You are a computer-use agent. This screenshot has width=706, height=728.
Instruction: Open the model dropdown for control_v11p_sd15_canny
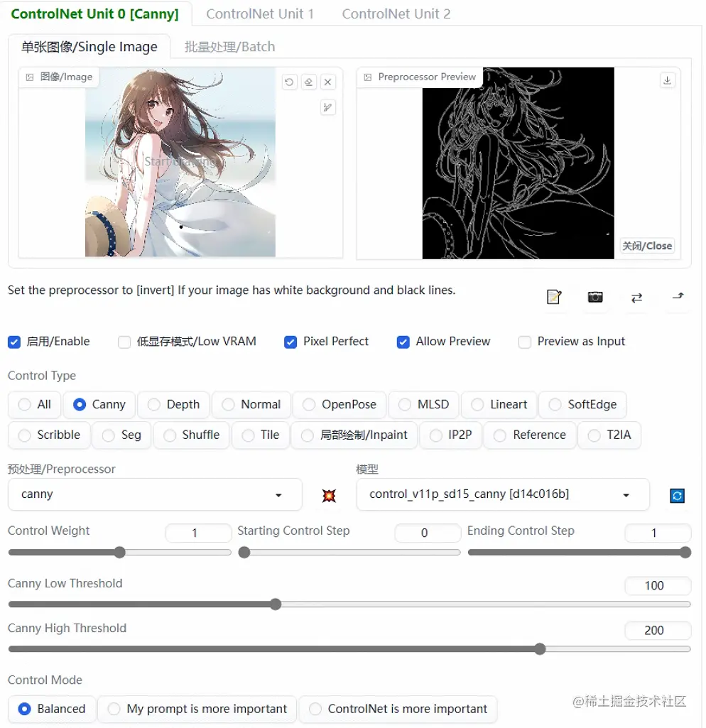pos(503,495)
